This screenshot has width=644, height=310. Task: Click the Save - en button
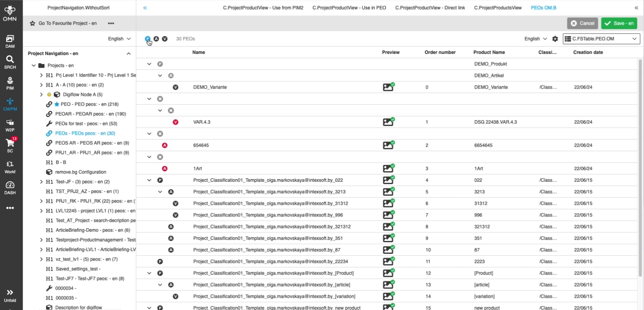(x=619, y=23)
